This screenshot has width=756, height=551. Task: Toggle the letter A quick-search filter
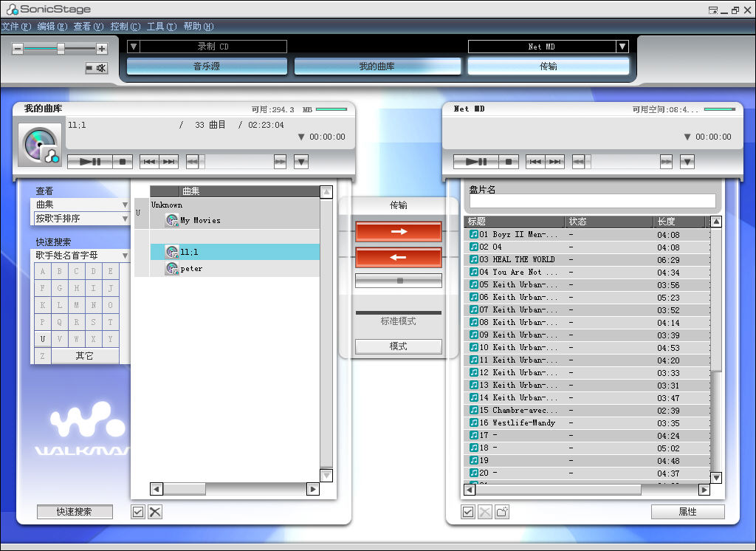(x=43, y=271)
